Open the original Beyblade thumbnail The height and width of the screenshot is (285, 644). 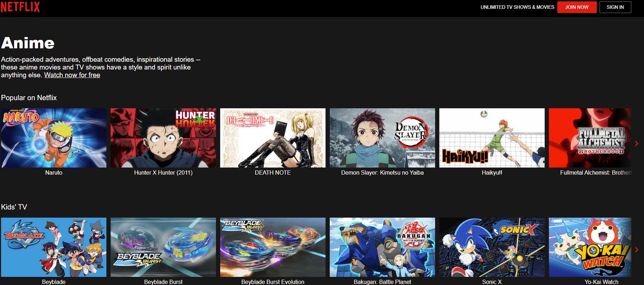(x=54, y=247)
